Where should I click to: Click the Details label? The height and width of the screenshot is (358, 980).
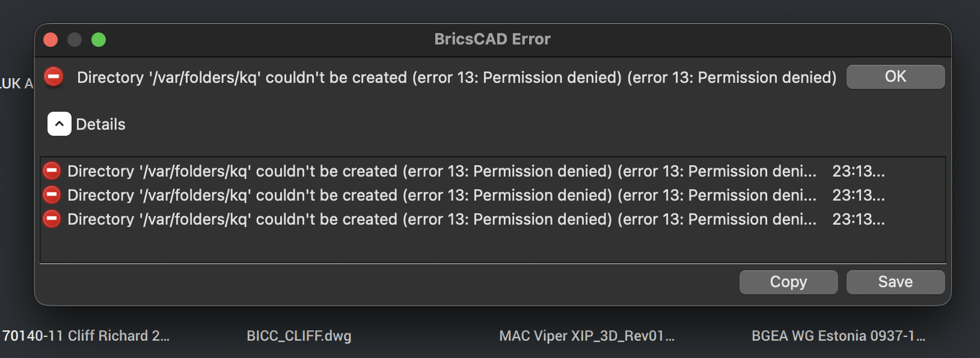click(x=100, y=124)
